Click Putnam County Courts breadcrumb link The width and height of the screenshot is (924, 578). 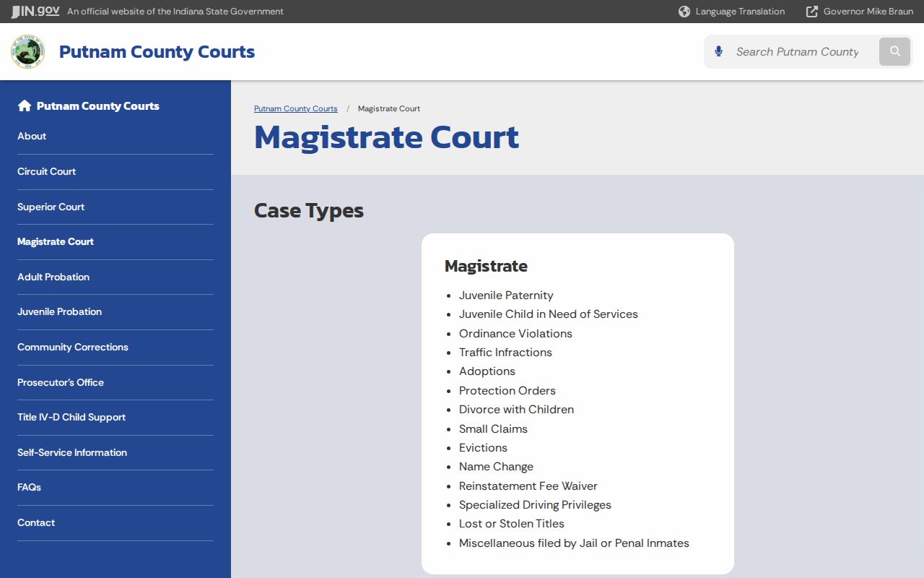(x=296, y=108)
